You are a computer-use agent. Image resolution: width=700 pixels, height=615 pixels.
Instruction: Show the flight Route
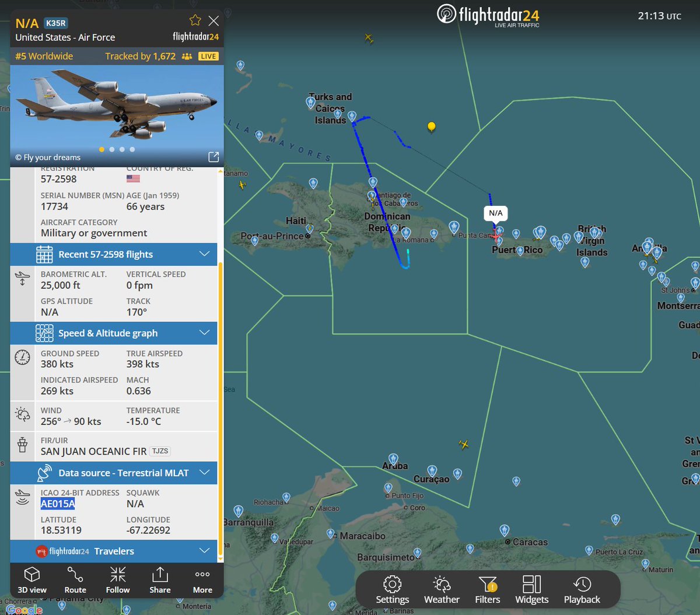[75, 580]
